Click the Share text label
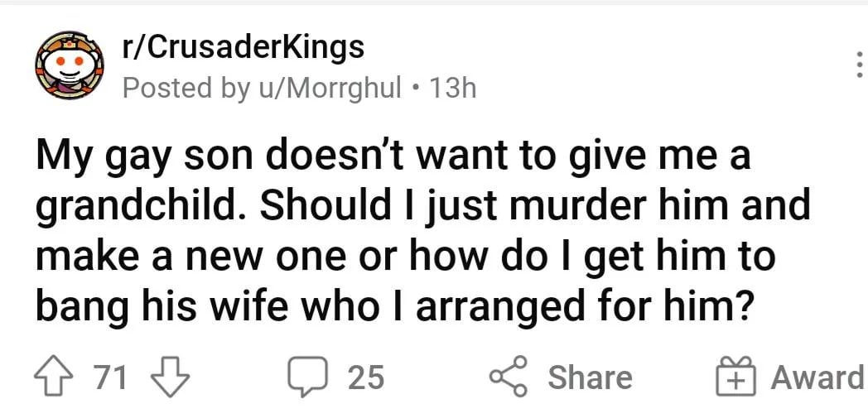 click(590, 377)
